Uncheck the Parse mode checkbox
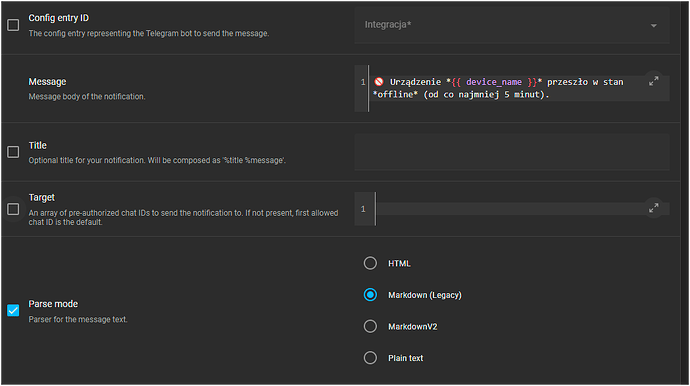The image size is (690, 386). (13, 310)
